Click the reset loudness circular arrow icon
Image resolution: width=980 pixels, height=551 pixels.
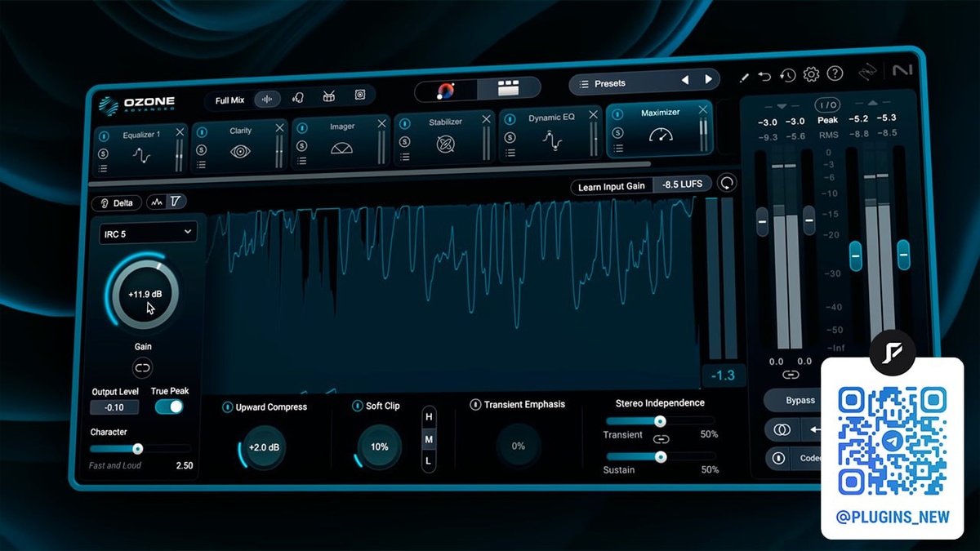[726, 183]
